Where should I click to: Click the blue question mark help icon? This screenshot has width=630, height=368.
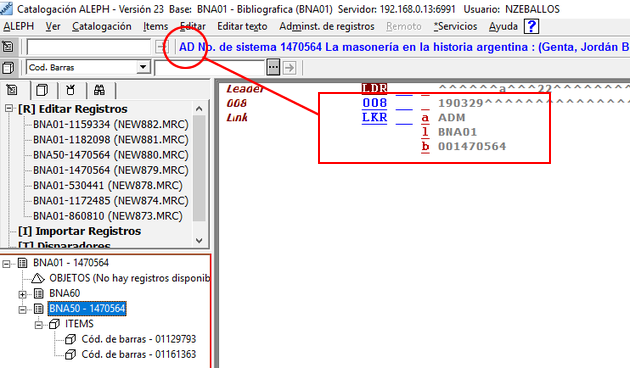pyautogui.click(x=531, y=27)
